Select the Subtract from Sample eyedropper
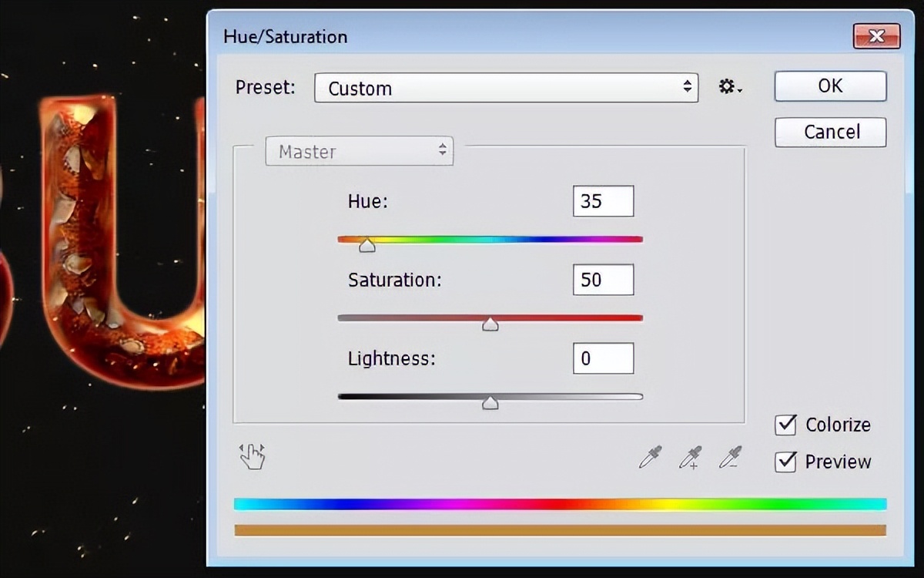924x578 pixels. click(729, 457)
